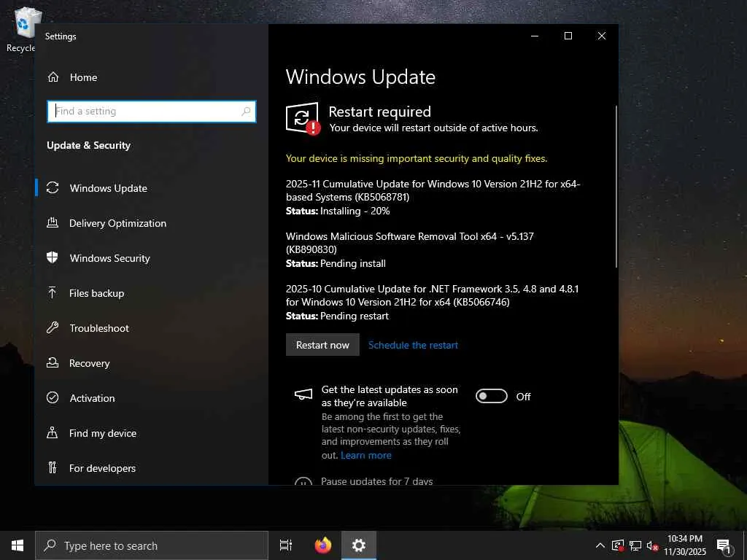Click the Learn more link

[x=366, y=455]
